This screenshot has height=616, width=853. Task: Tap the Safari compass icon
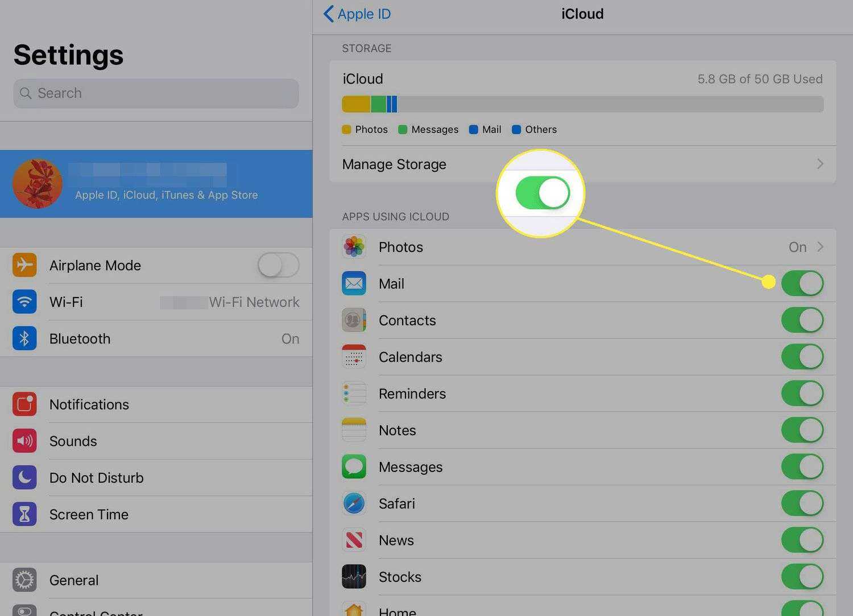tap(354, 503)
